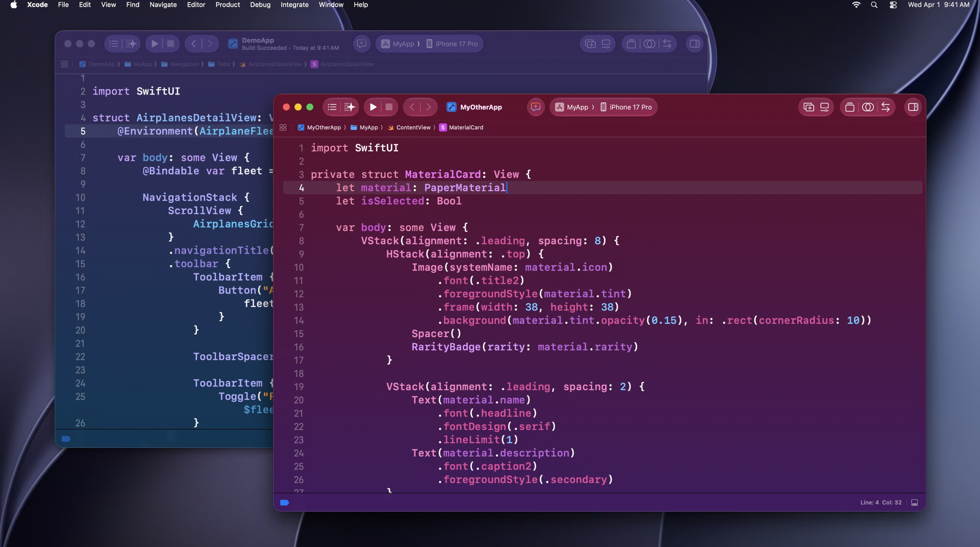The width and height of the screenshot is (980, 547).
Task: Toggle code review arrows in DemoApp toolbar
Action: tap(667, 44)
